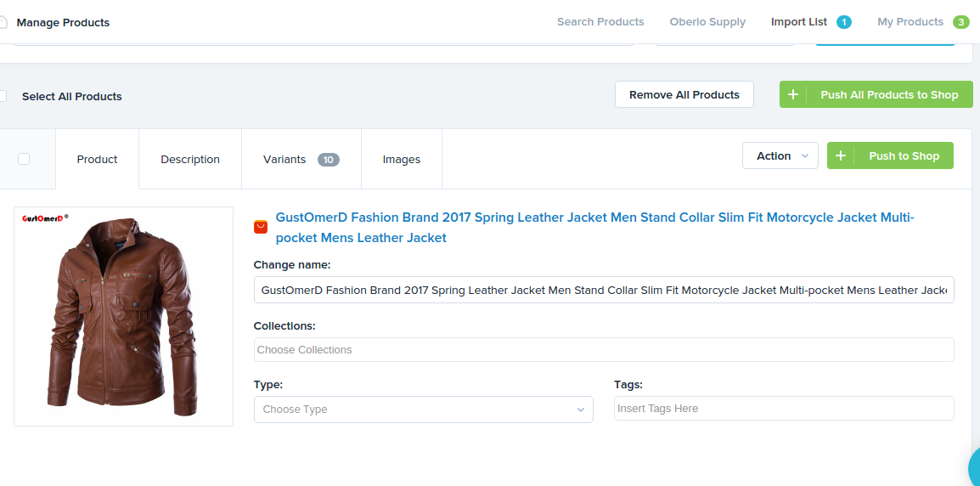Viewport: 980px width, 486px height.
Task: Open the GustOmerD leather jacket title link
Action: (x=595, y=228)
